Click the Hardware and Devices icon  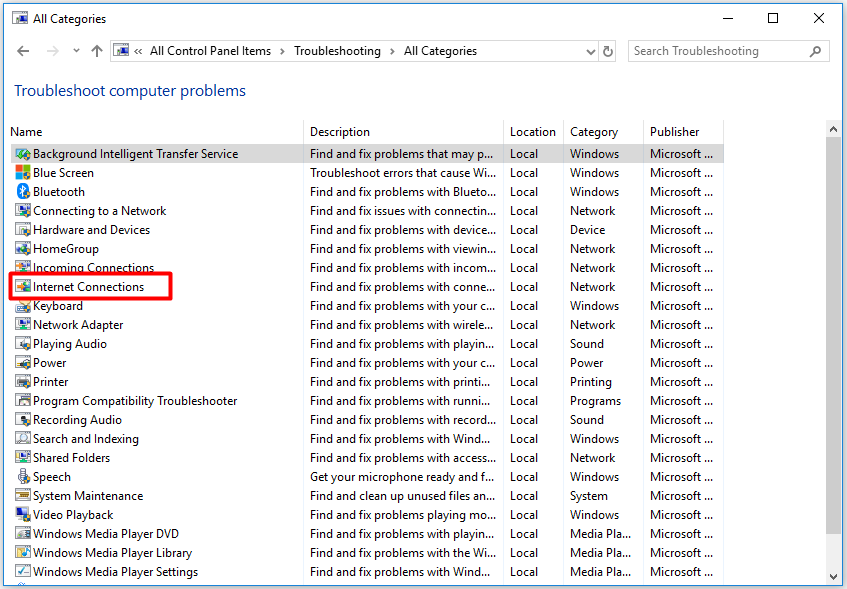click(x=23, y=230)
